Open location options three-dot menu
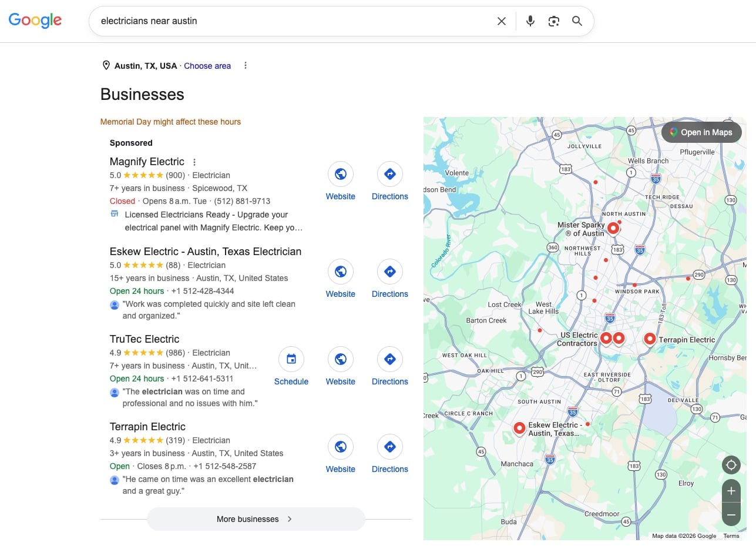The height and width of the screenshot is (549, 756). pyautogui.click(x=246, y=66)
